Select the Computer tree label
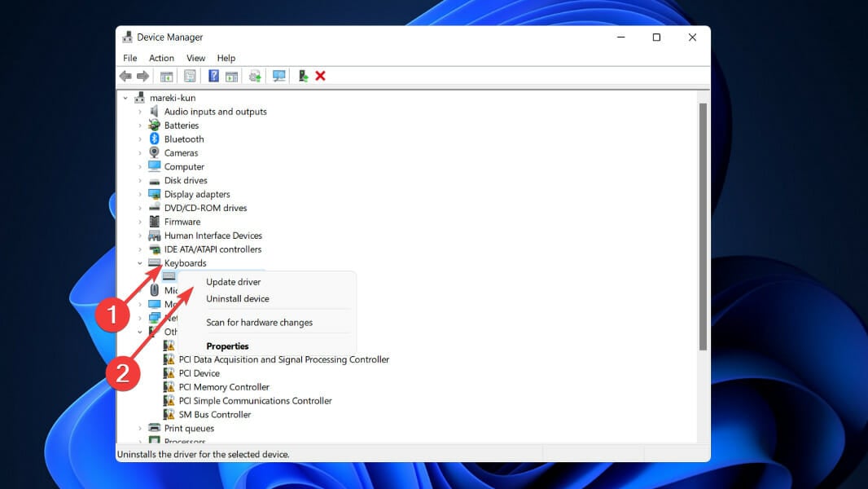This screenshot has height=489, width=868. click(x=184, y=167)
